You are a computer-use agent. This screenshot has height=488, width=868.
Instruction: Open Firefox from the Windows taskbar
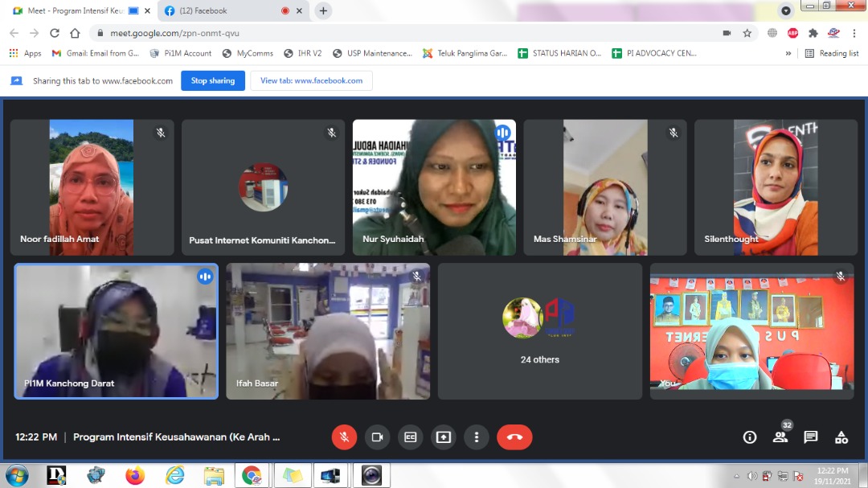(135, 475)
